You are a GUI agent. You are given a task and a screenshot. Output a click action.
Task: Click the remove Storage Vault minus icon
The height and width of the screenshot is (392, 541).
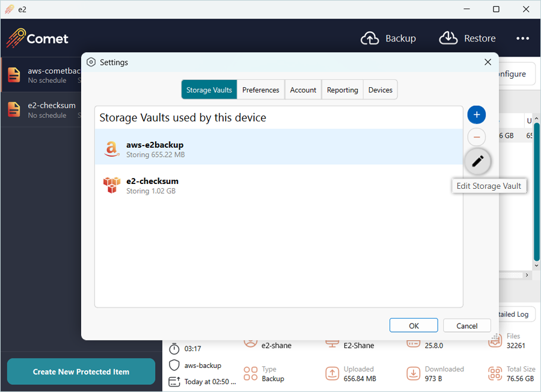(477, 137)
